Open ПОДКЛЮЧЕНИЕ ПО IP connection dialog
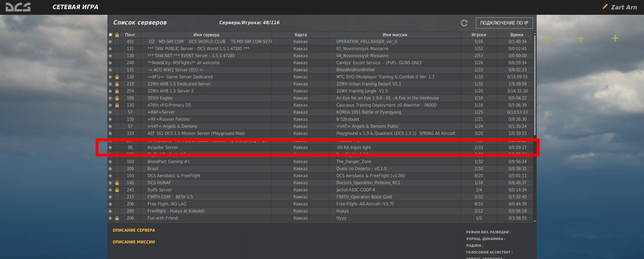The image size is (644, 259). (x=504, y=23)
